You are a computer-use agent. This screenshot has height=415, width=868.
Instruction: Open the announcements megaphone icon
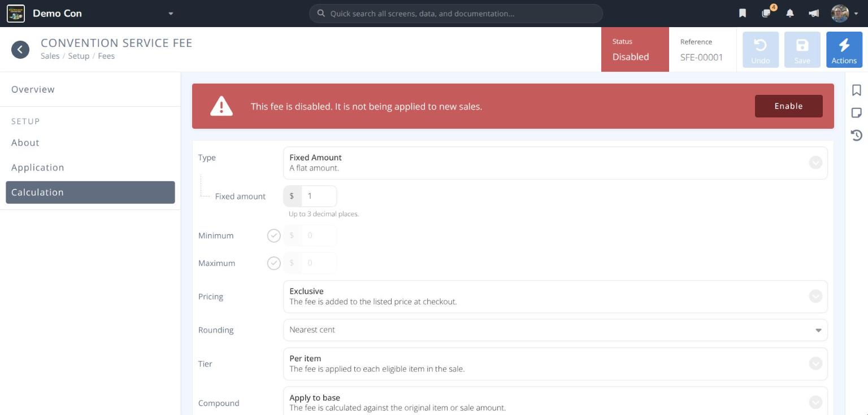tap(814, 14)
